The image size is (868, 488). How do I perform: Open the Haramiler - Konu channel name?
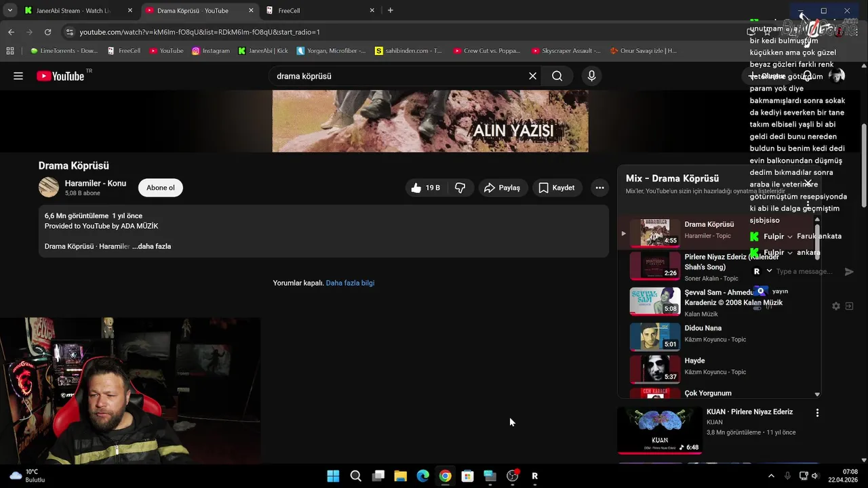[x=95, y=183]
